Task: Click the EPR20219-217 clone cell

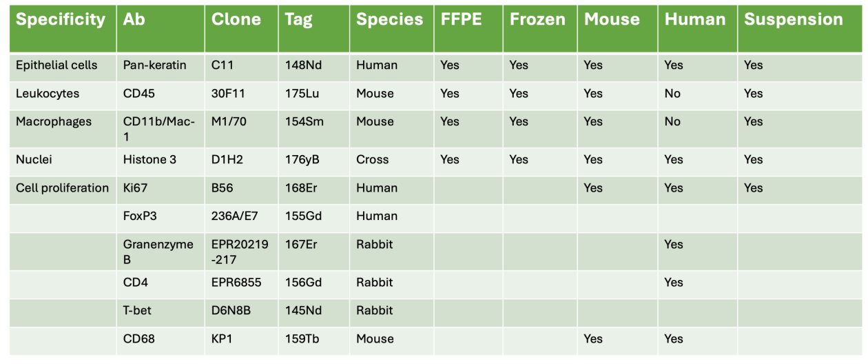Action: pos(238,252)
